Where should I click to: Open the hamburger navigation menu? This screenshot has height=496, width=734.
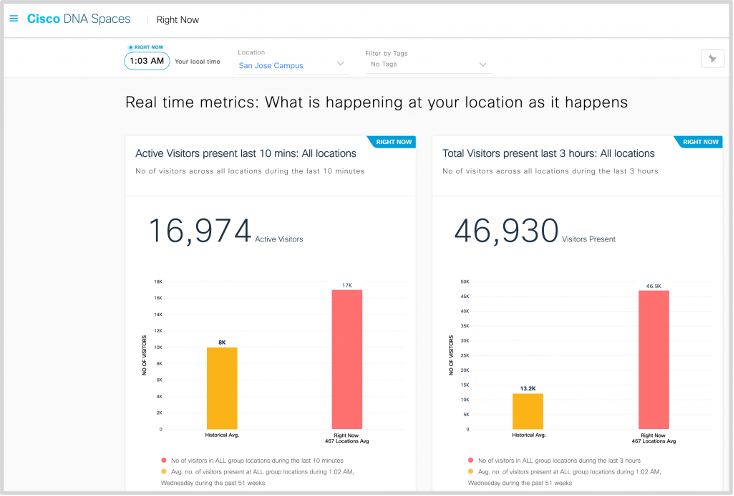point(14,18)
